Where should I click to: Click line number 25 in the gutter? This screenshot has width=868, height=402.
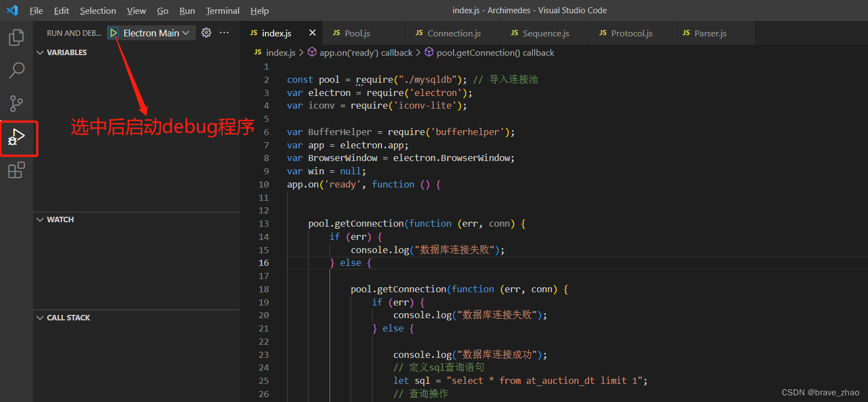click(264, 381)
